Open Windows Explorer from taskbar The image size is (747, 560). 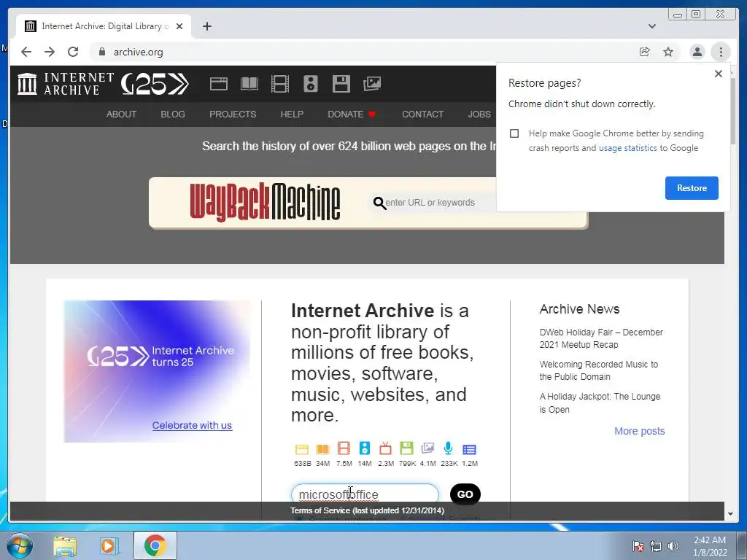tap(65, 545)
